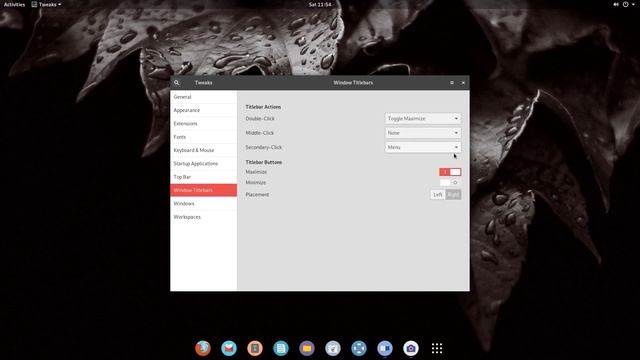Open the clock showing Sat 11:54
640x360 pixels.
(320, 4)
